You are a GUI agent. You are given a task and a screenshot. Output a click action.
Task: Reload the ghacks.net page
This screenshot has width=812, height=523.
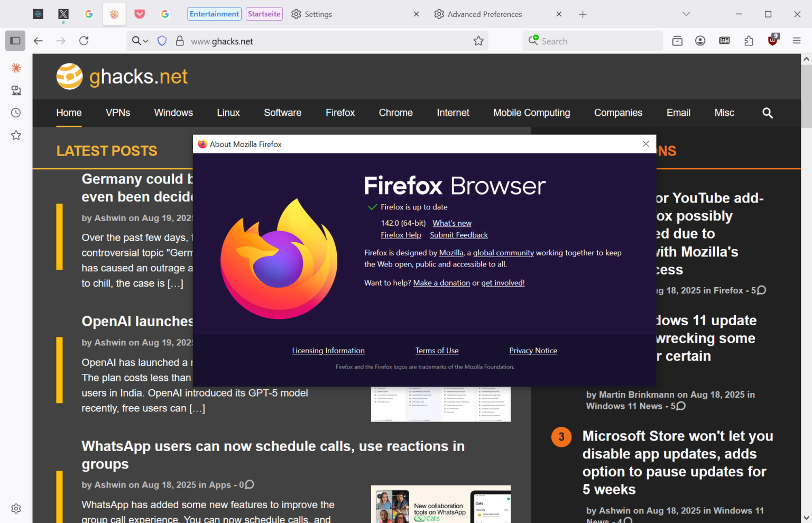click(x=84, y=40)
